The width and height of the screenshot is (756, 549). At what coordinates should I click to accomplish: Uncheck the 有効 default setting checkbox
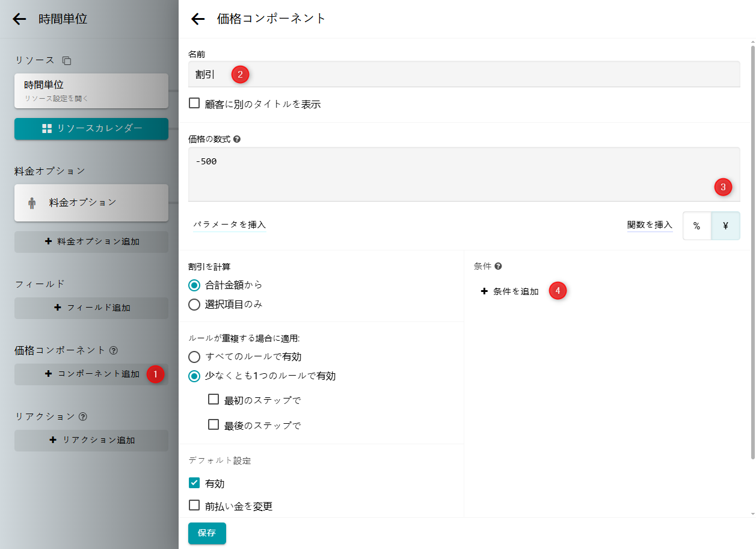click(x=194, y=483)
